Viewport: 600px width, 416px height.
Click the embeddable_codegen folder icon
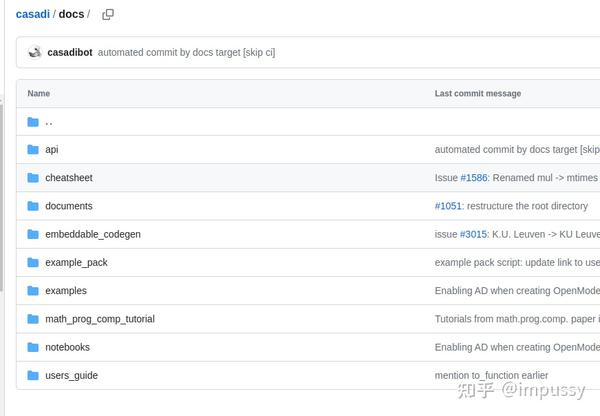33,234
